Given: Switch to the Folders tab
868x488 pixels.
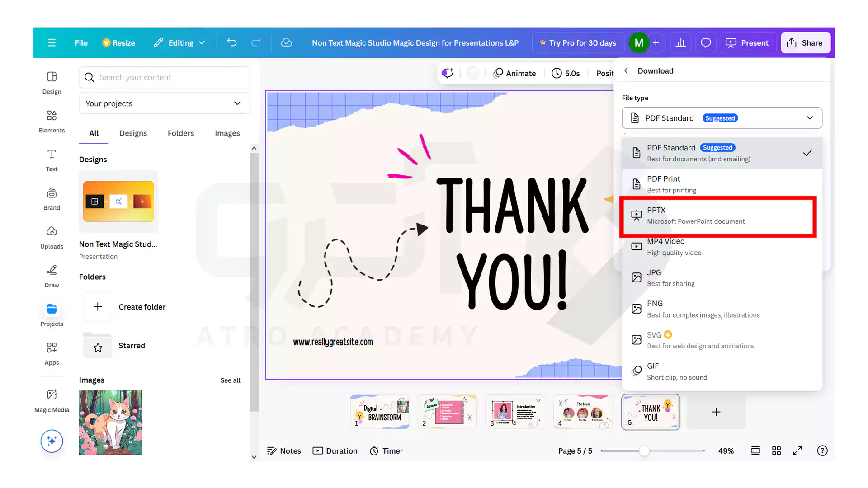Looking at the screenshot, I should [x=181, y=133].
